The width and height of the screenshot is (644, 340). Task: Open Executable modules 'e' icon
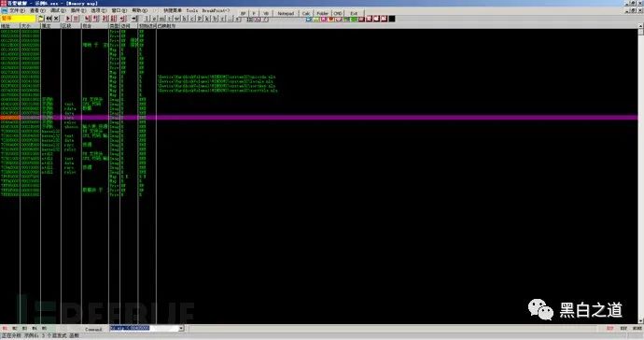154,19
